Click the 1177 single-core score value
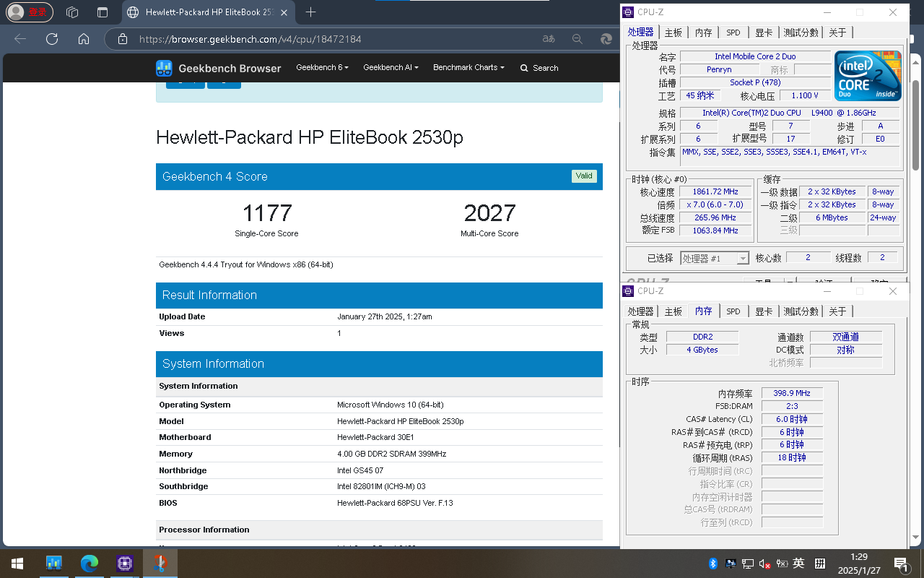 [x=267, y=213]
